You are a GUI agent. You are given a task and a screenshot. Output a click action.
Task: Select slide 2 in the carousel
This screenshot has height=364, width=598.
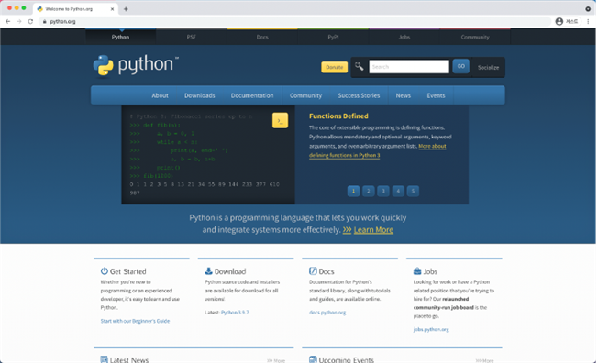tap(369, 191)
